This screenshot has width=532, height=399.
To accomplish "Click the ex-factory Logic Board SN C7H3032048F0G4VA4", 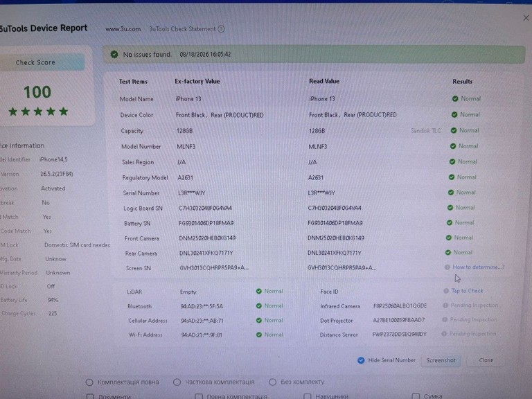I will coord(205,208).
